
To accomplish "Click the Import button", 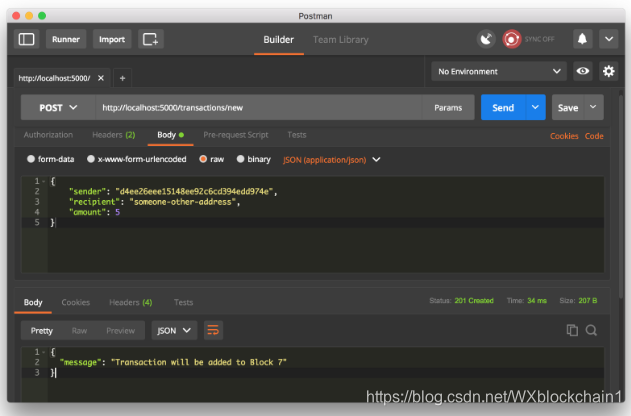I will click(x=112, y=39).
